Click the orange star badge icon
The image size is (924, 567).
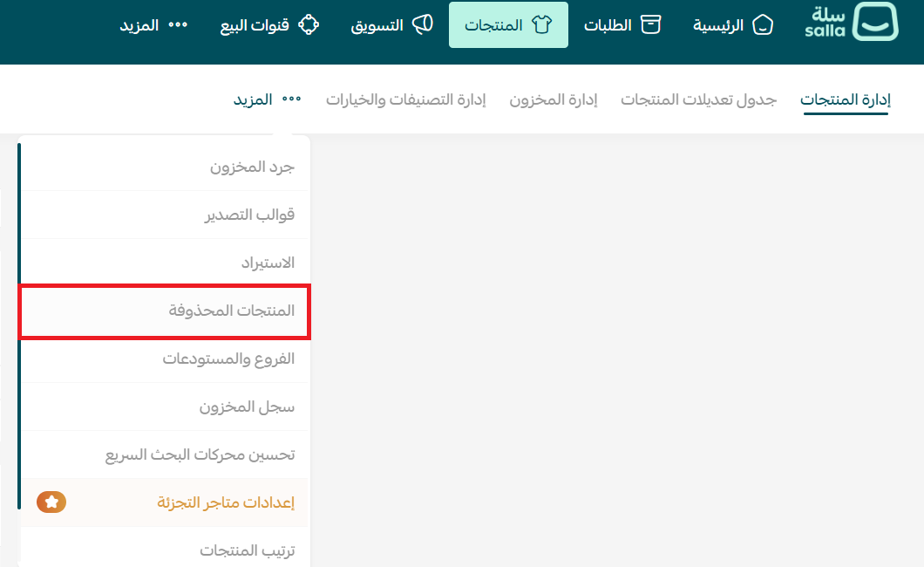tap(51, 502)
